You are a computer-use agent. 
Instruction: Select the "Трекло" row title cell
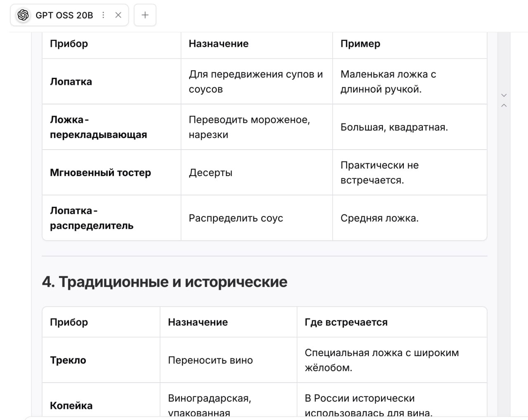tap(68, 360)
